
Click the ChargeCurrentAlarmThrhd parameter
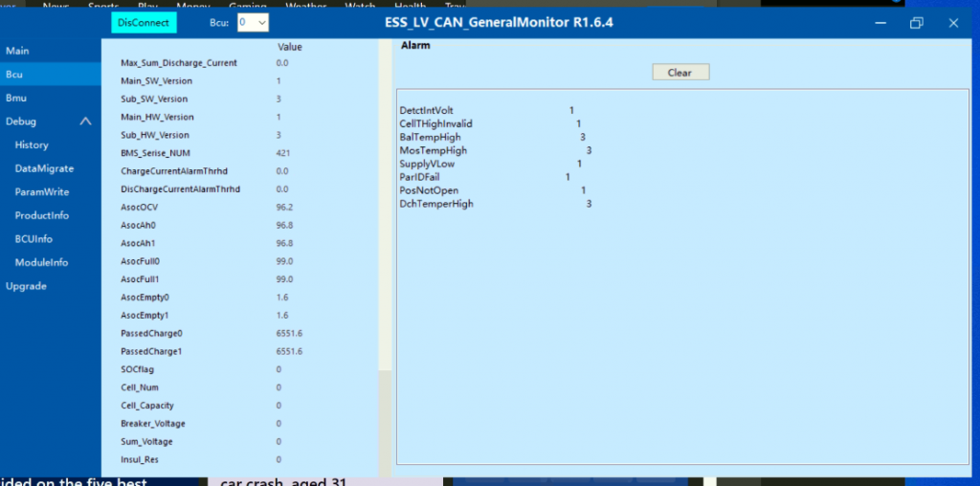point(174,171)
